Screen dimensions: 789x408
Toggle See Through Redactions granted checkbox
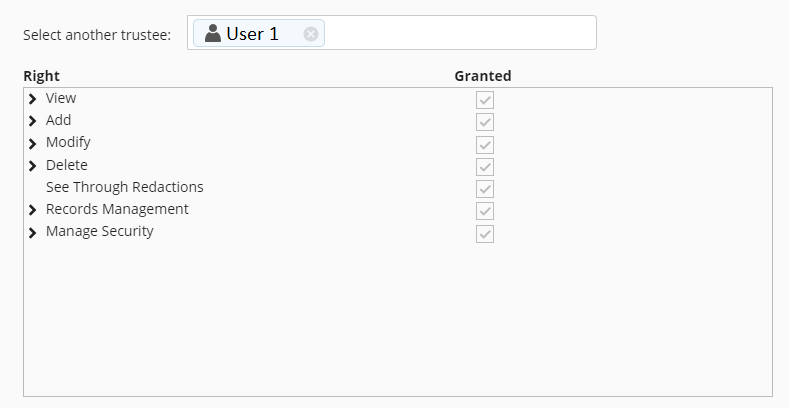pos(485,189)
